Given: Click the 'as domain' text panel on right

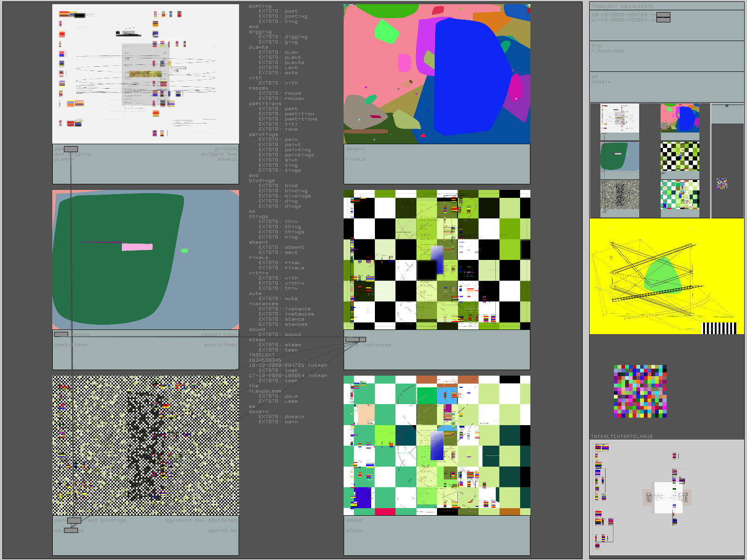Looking at the screenshot, I should pyautogui.click(x=667, y=87).
